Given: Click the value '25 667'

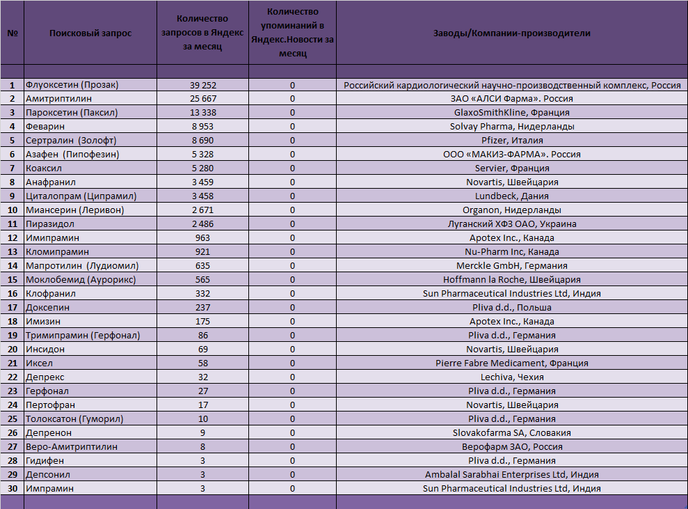Looking at the screenshot, I should (202, 99).
